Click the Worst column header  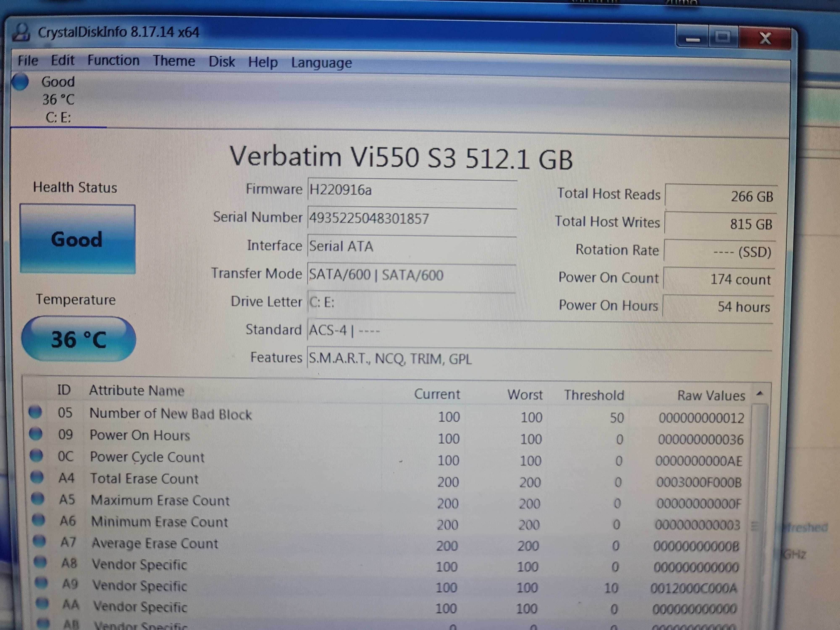[525, 395]
